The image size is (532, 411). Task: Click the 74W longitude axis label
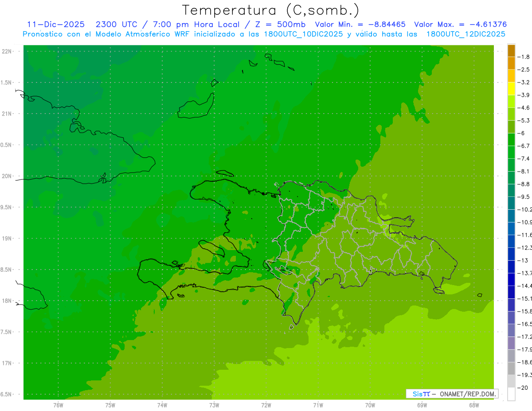pyautogui.click(x=162, y=405)
